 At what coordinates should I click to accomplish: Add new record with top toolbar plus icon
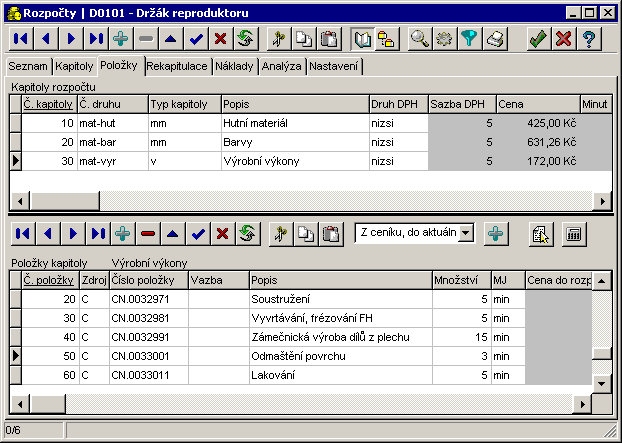121,39
